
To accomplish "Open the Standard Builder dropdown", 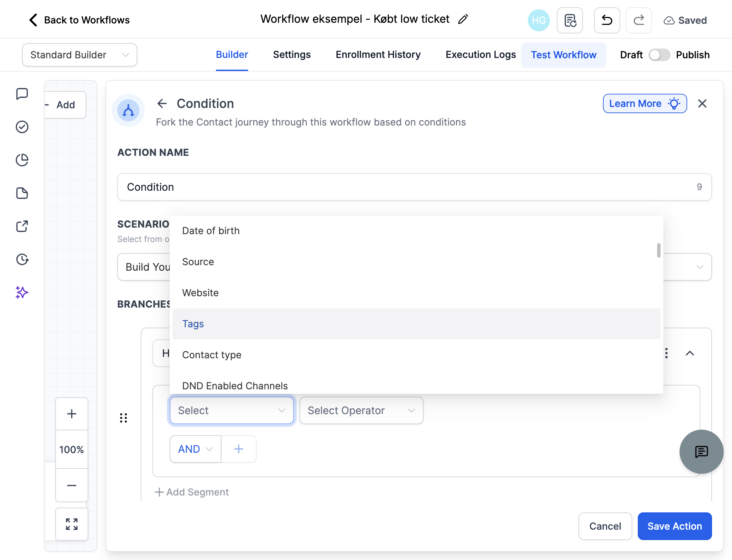I will point(80,55).
